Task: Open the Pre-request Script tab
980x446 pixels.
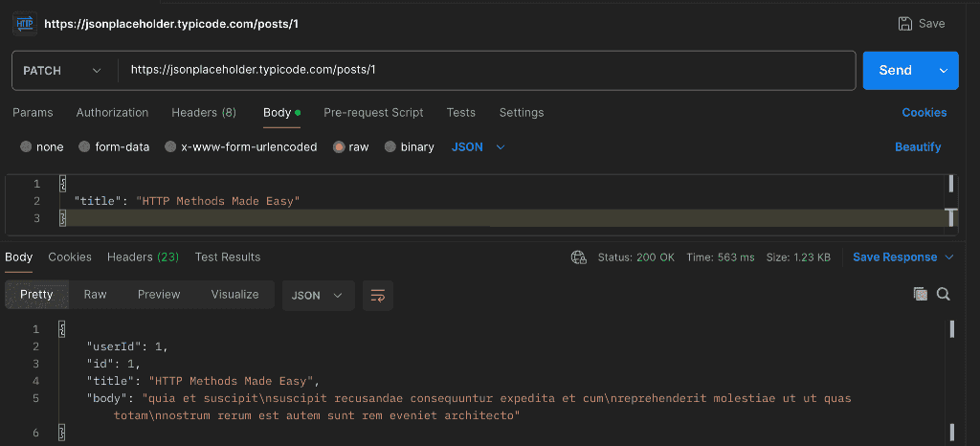Action: (373, 112)
